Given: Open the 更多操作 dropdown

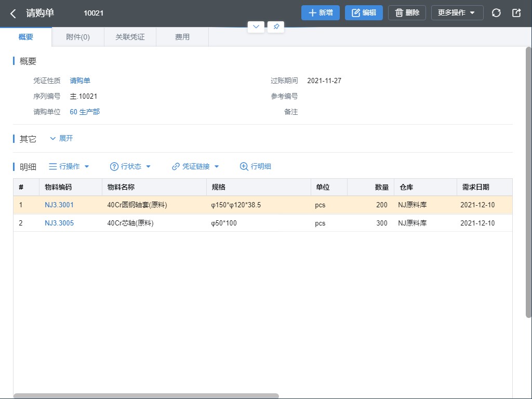Looking at the screenshot, I should (x=457, y=13).
